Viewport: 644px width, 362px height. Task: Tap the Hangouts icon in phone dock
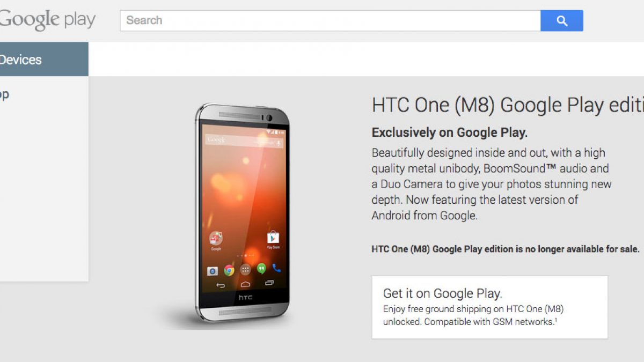261,269
